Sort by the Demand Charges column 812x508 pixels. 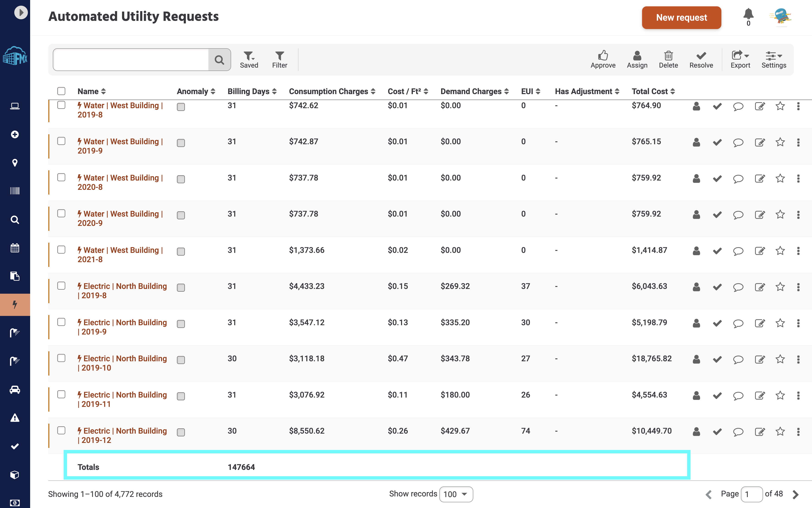pyautogui.click(x=474, y=91)
